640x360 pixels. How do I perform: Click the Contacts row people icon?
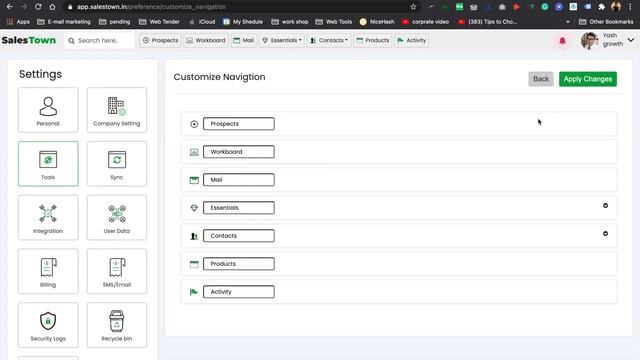pyautogui.click(x=194, y=236)
